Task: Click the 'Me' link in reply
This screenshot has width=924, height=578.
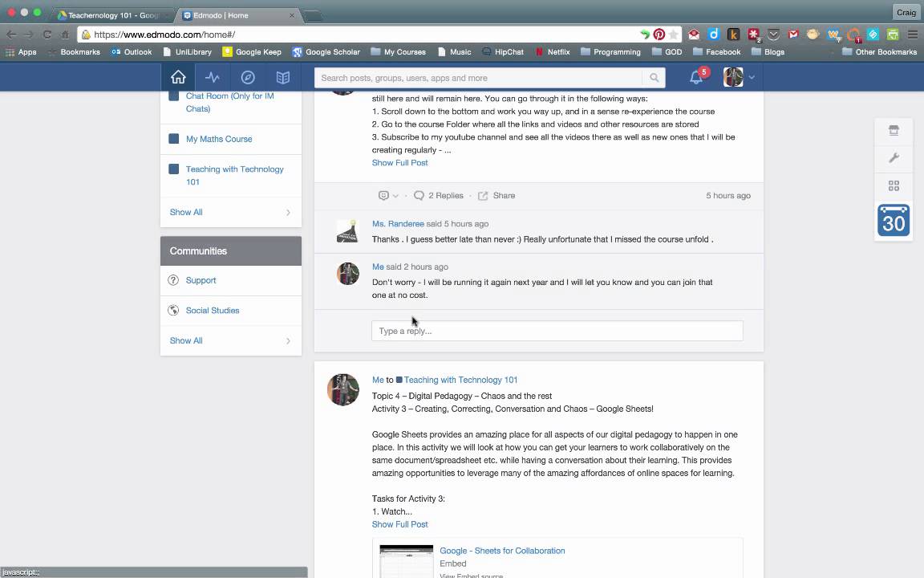Action: pos(378,267)
